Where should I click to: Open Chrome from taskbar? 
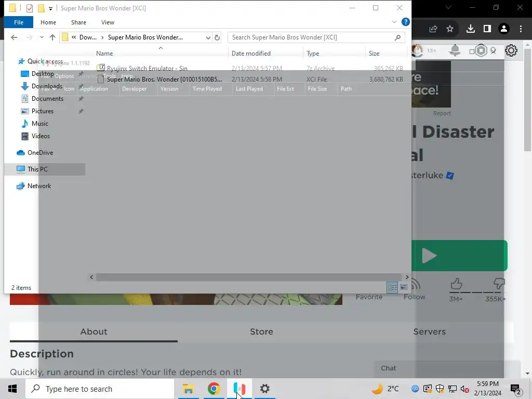214,389
